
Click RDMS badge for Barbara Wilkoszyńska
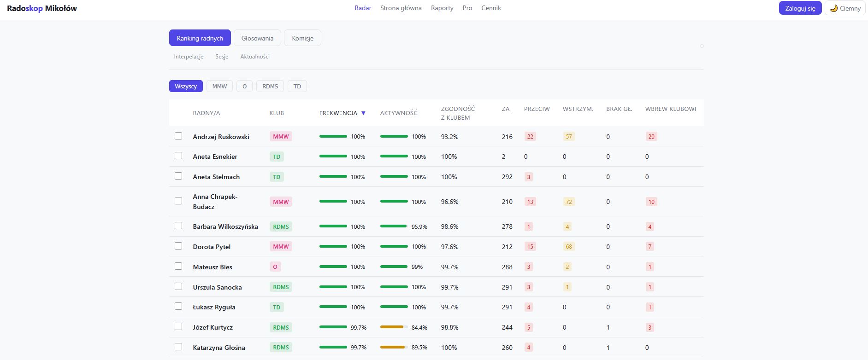(x=281, y=227)
